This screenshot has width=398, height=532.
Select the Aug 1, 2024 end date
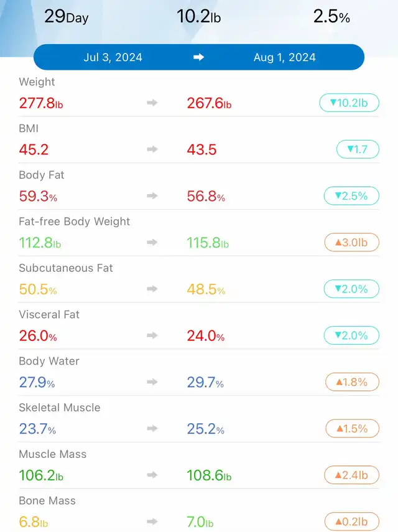[x=285, y=57]
